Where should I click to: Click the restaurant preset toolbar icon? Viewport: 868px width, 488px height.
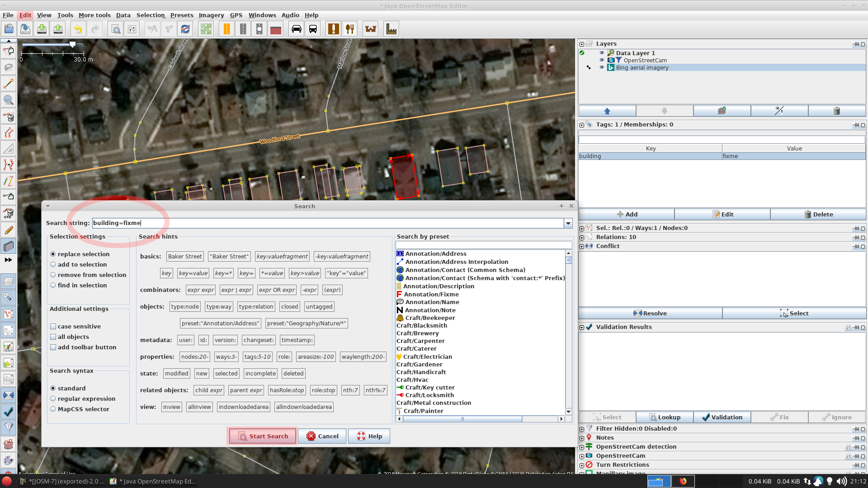point(350,28)
